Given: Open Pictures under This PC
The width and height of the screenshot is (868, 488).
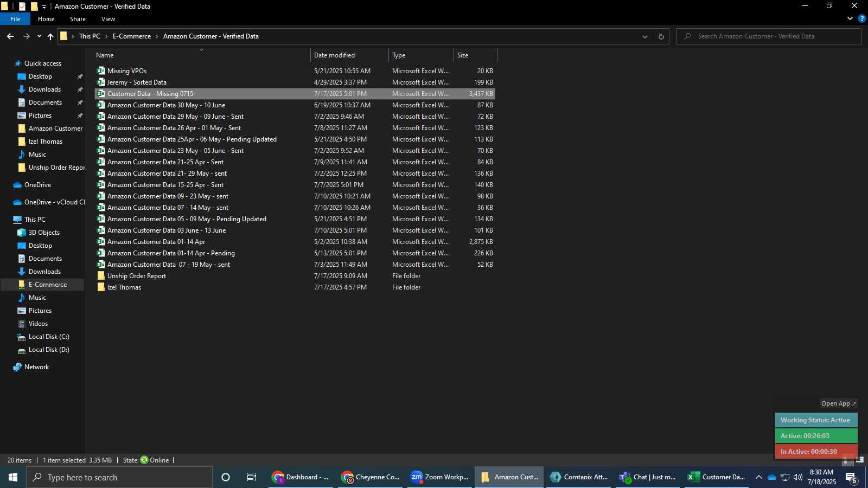Looking at the screenshot, I should click(35, 311).
